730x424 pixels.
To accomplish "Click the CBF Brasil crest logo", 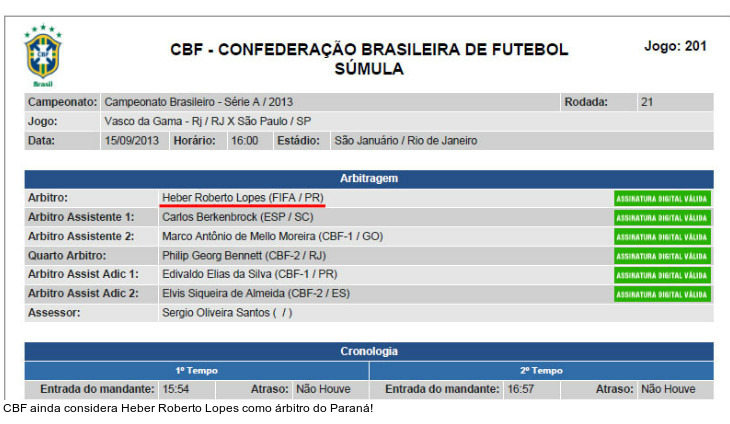I will point(43,56).
